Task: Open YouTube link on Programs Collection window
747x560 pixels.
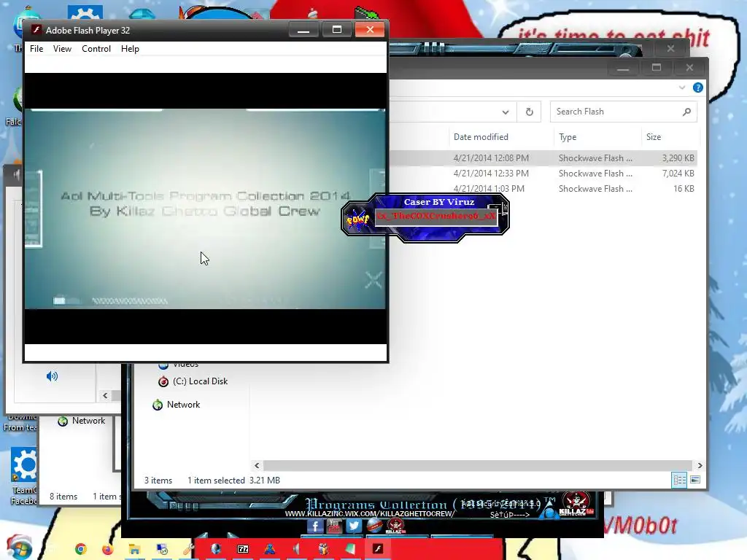Action: click(334, 526)
